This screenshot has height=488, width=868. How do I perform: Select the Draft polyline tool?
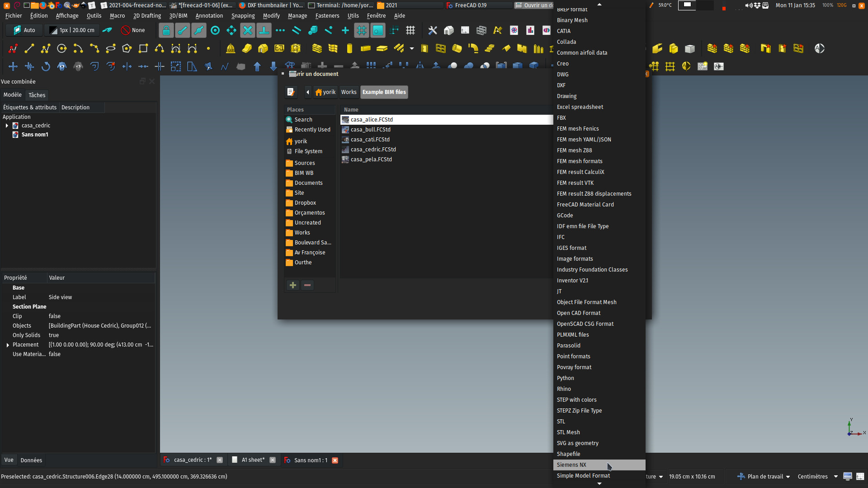tap(46, 48)
